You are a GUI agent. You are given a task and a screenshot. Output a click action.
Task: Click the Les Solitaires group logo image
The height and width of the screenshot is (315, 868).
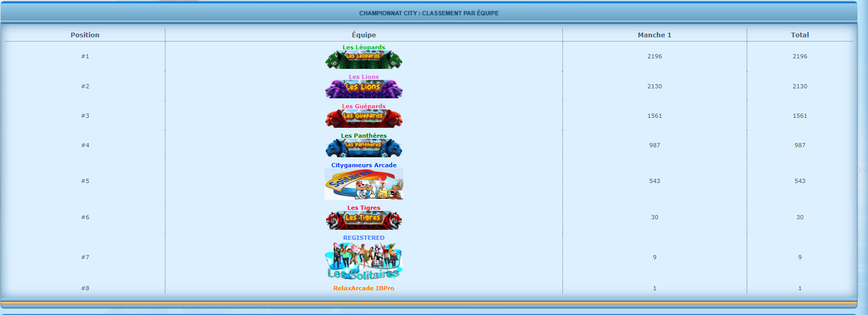[x=363, y=261]
